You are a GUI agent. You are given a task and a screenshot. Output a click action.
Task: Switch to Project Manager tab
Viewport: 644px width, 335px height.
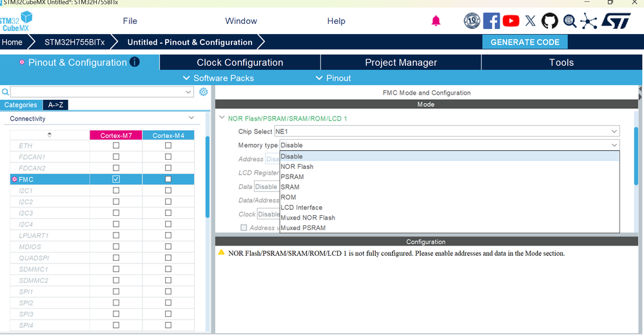pyautogui.click(x=401, y=62)
